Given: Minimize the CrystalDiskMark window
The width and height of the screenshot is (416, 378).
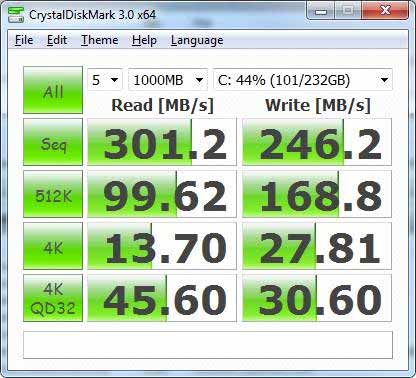Looking at the screenshot, I should point(321,12).
